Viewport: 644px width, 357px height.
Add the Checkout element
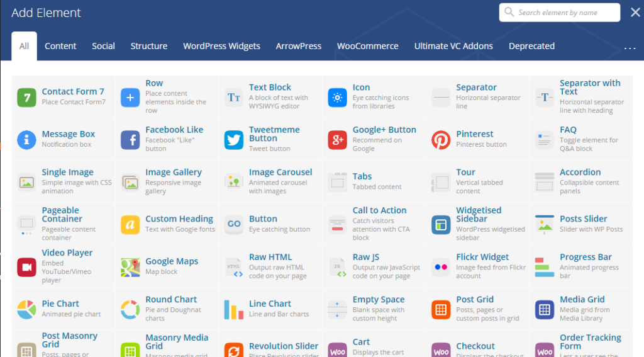478,344
